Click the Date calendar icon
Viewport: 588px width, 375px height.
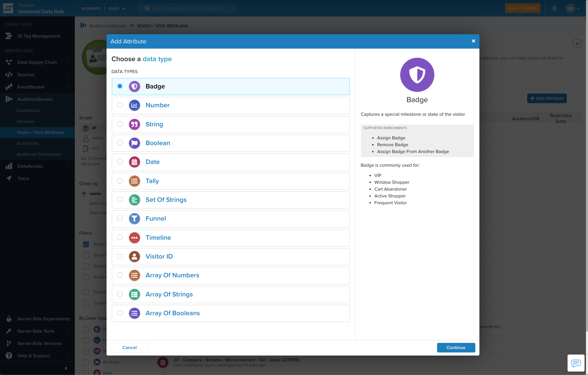pyautogui.click(x=135, y=162)
